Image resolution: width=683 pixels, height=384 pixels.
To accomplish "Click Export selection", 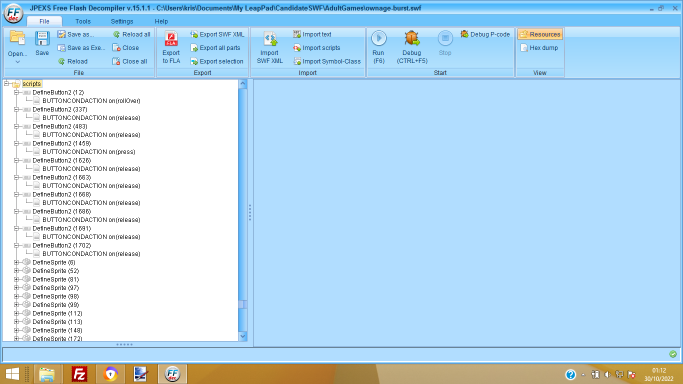I will (217, 61).
